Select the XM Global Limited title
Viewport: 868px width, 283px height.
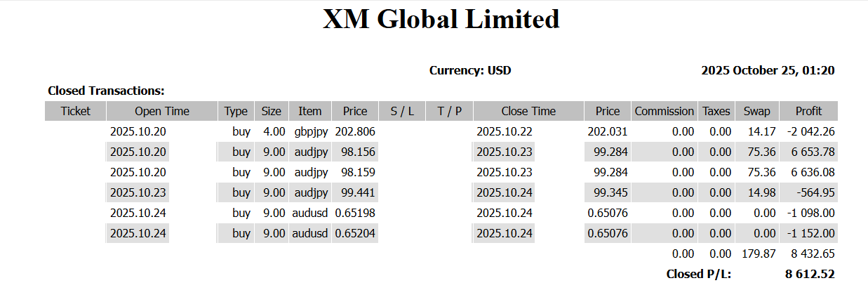coord(441,19)
